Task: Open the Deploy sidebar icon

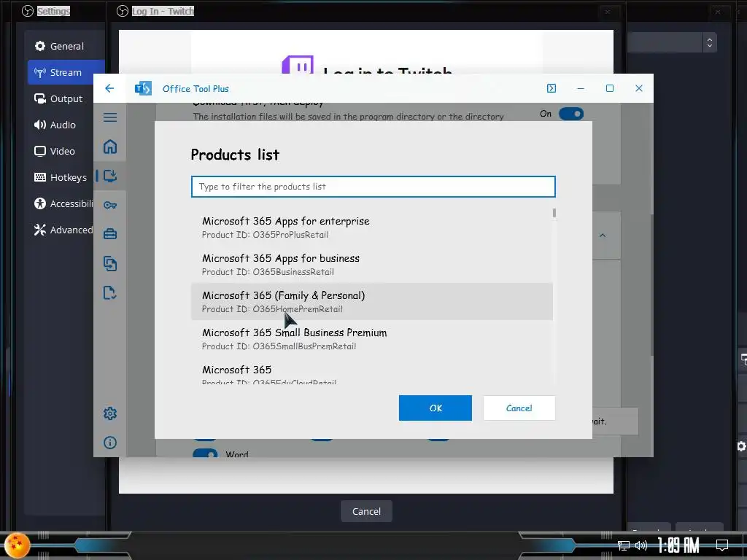Action: (x=110, y=176)
